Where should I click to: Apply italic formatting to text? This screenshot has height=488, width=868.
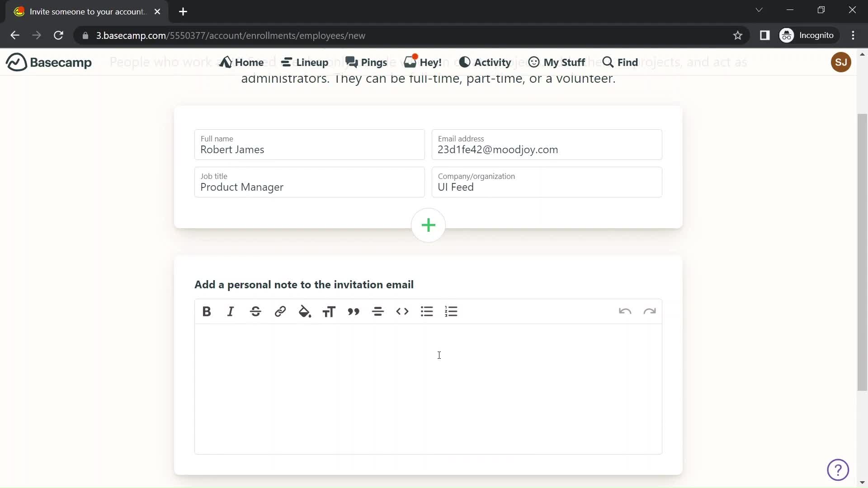[231, 311]
